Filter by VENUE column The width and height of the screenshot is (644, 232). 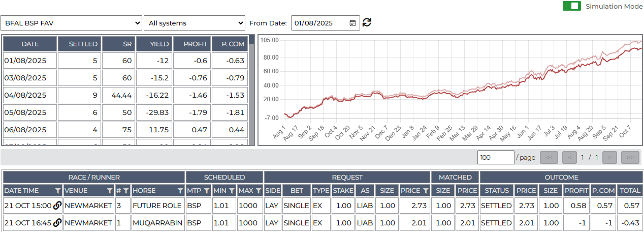pyautogui.click(x=110, y=190)
